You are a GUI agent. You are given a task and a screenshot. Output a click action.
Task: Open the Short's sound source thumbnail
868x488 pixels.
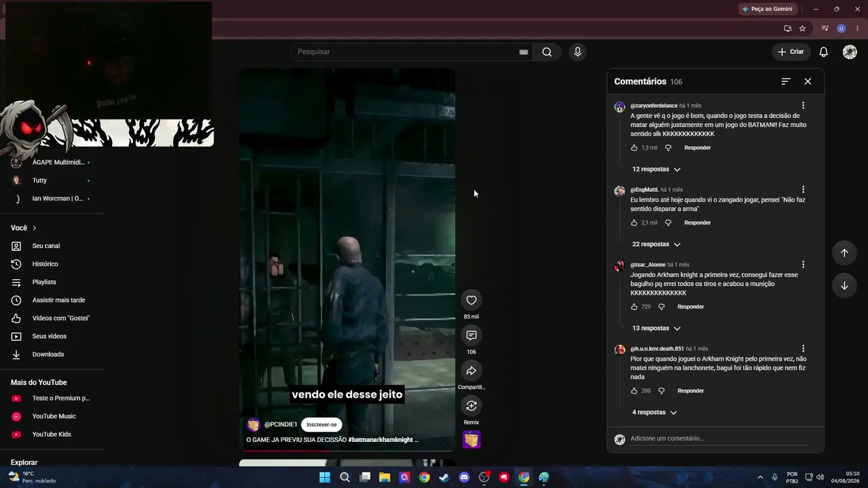coord(471,440)
